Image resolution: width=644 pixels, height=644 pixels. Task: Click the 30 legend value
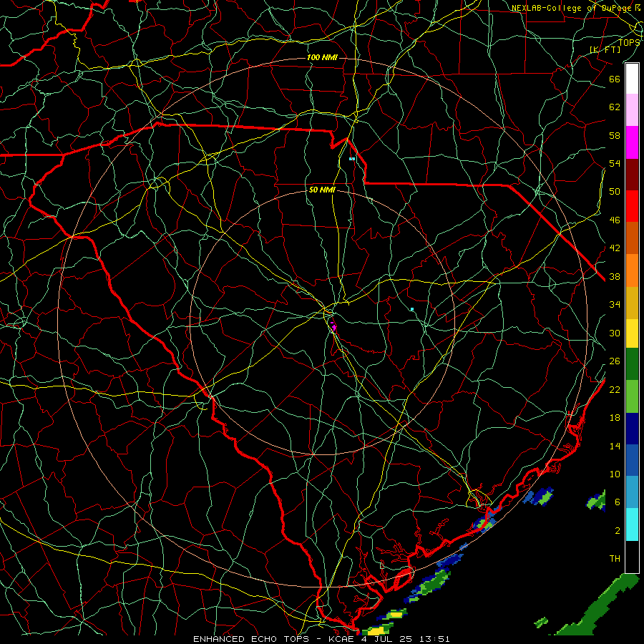[615, 333]
